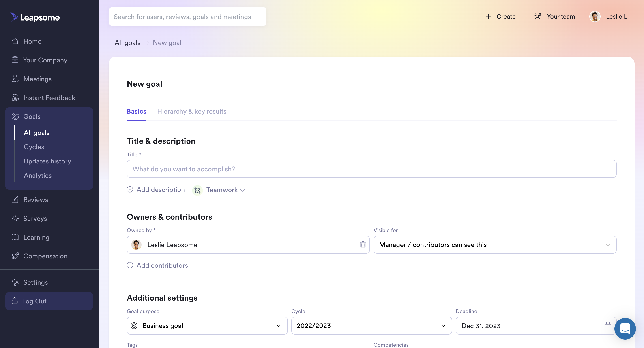Click the Instant Feedback hand icon
This screenshot has height=348, width=644.
(15, 98)
